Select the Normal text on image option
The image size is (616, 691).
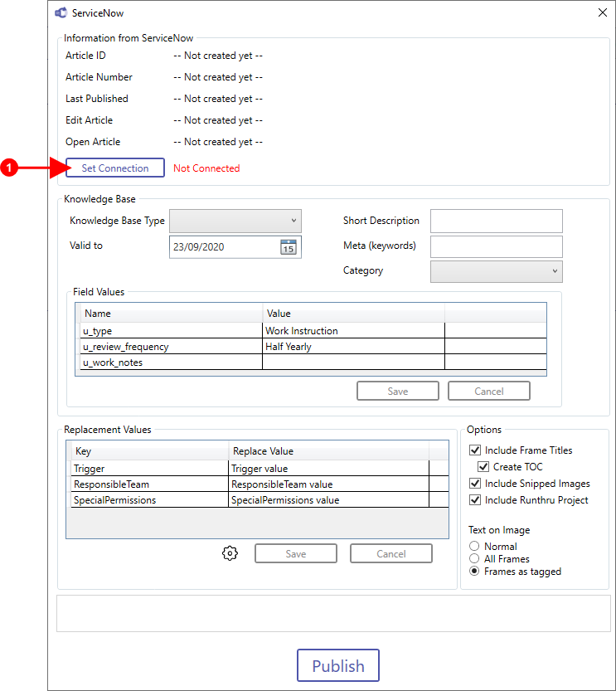pyautogui.click(x=474, y=546)
